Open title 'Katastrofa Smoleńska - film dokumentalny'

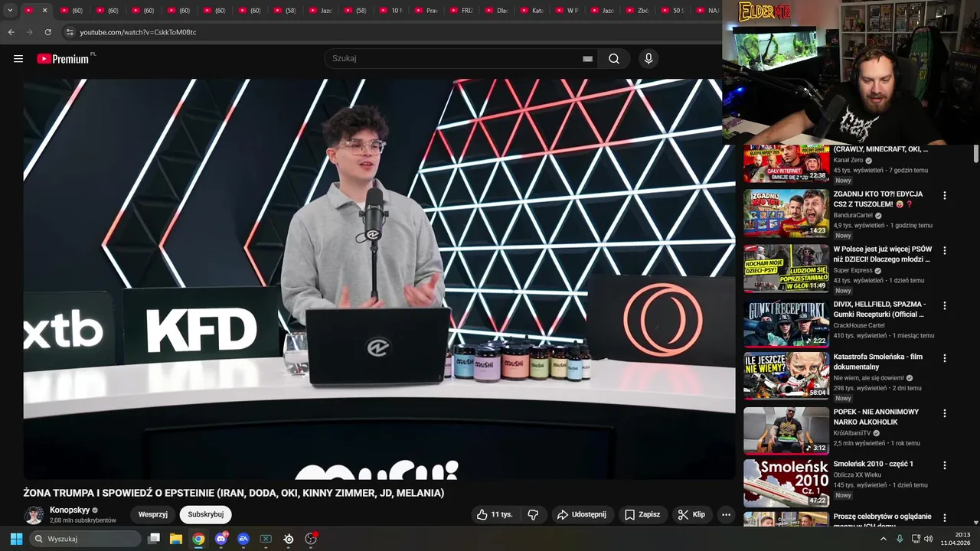[878, 362]
